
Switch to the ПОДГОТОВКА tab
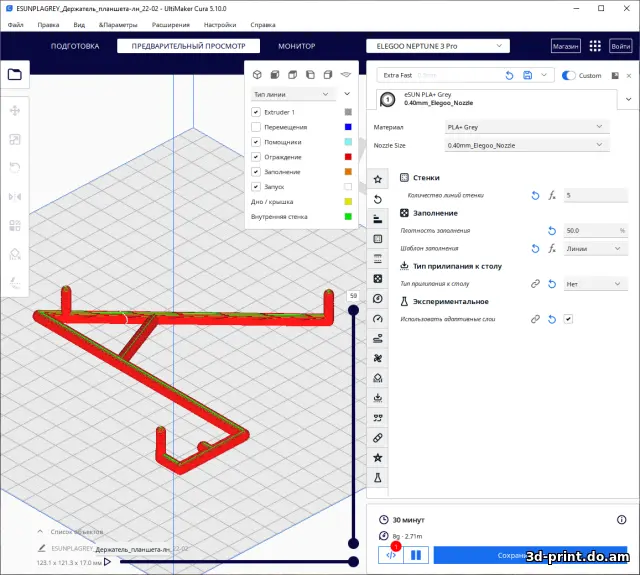(75, 46)
